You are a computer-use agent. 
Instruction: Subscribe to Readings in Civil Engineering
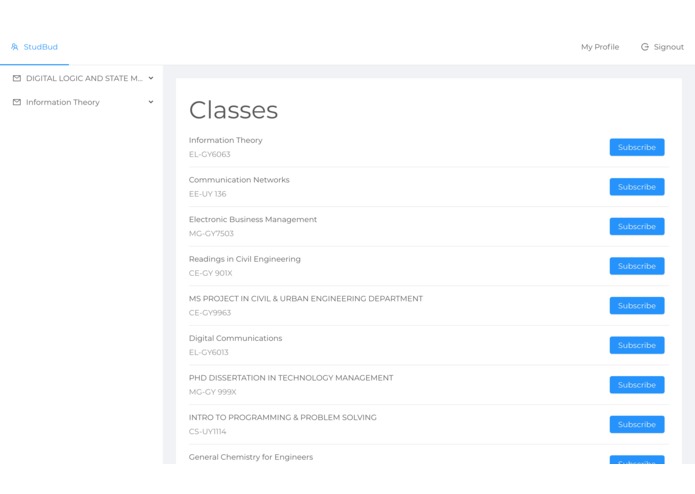(637, 266)
